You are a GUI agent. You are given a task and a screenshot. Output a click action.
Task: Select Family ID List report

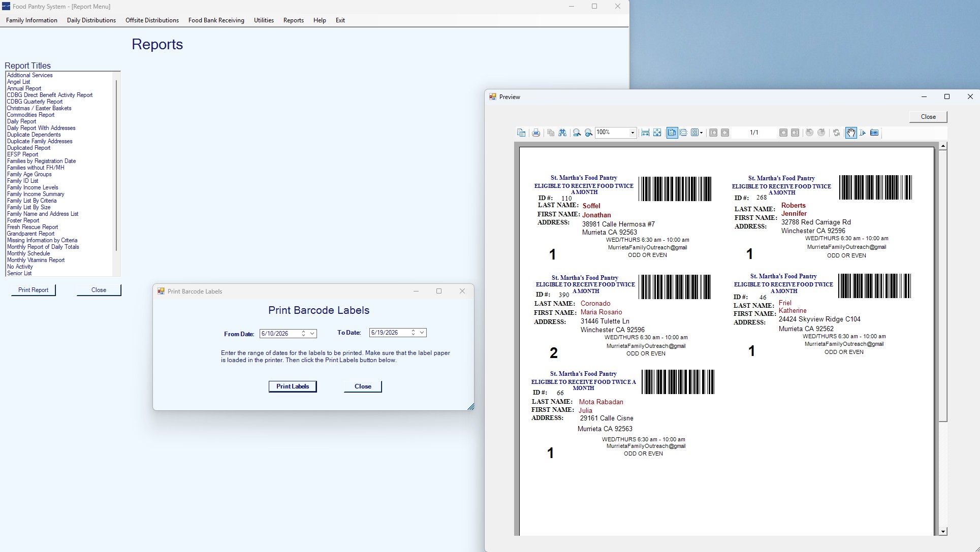click(23, 181)
